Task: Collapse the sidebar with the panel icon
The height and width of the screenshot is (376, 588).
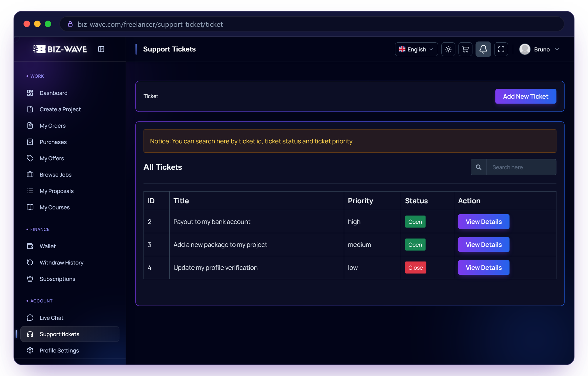Action: point(101,49)
